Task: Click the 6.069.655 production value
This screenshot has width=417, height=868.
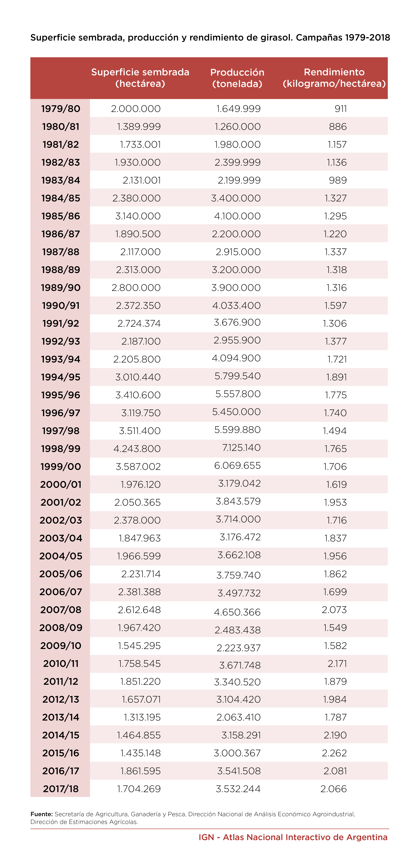Action: (x=237, y=466)
